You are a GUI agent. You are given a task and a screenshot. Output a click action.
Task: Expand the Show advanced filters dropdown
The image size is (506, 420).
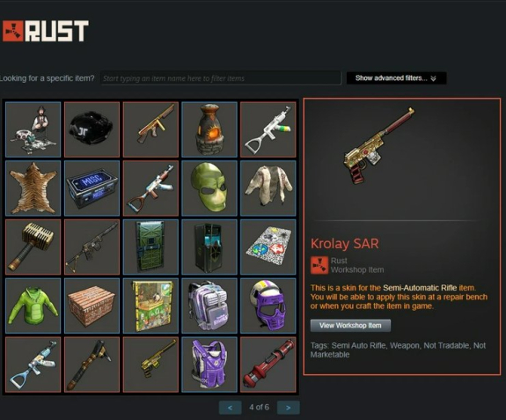(x=396, y=78)
